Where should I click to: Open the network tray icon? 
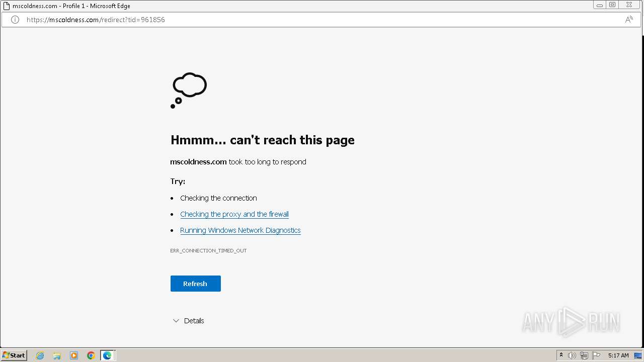click(x=584, y=355)
